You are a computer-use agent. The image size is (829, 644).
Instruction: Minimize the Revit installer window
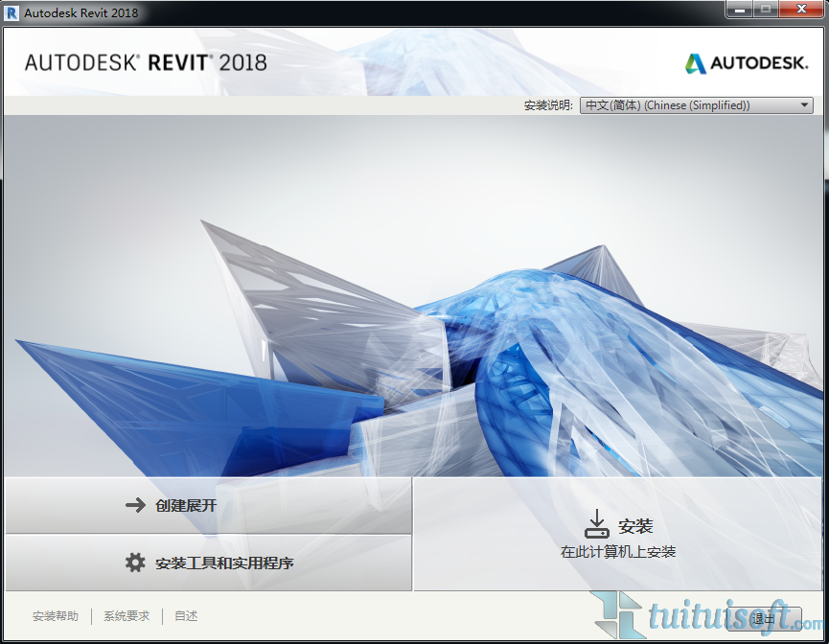pos(739,10)
